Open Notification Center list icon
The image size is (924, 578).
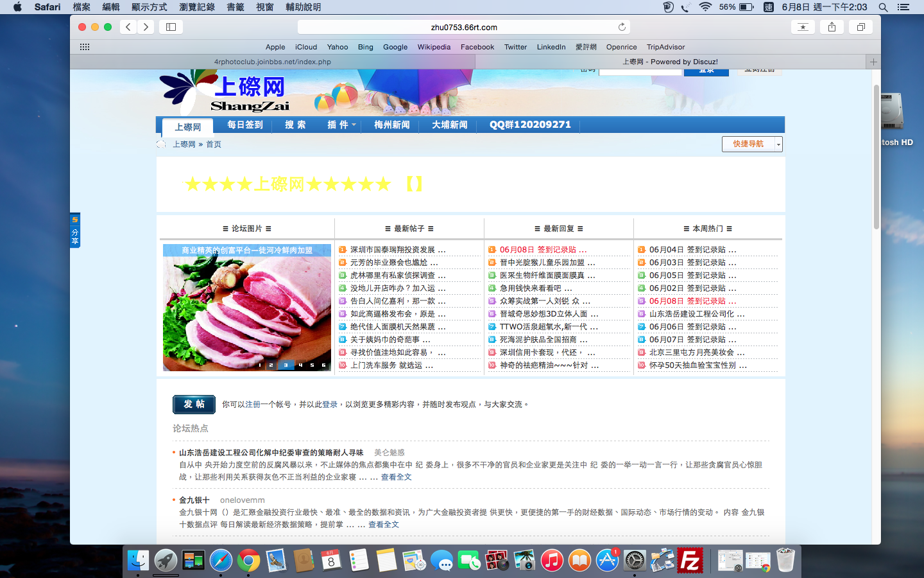tap(903, 7)
